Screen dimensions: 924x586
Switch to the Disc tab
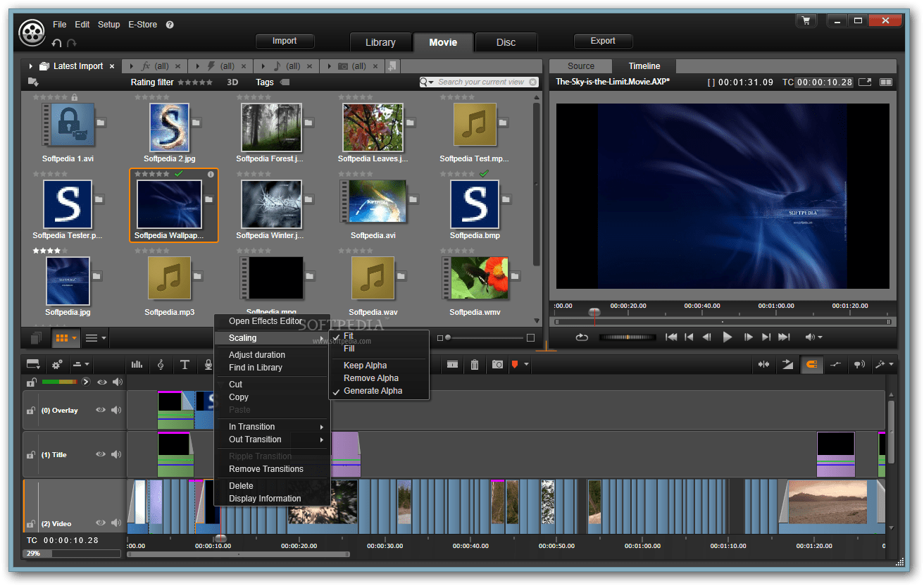(x=506, y=42)
